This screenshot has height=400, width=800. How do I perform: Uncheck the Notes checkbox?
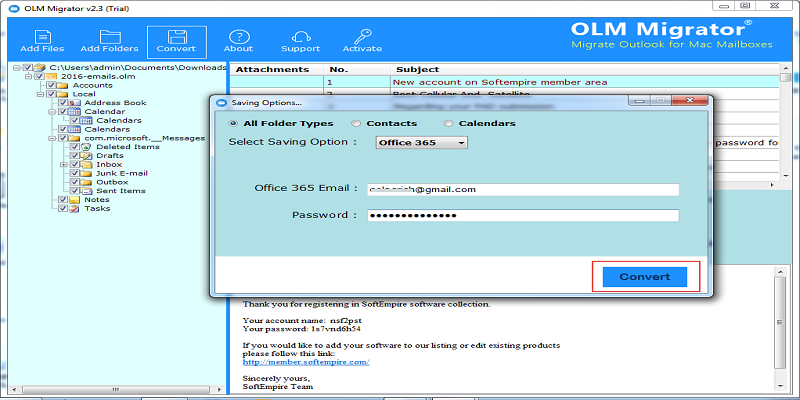[63, 199]
